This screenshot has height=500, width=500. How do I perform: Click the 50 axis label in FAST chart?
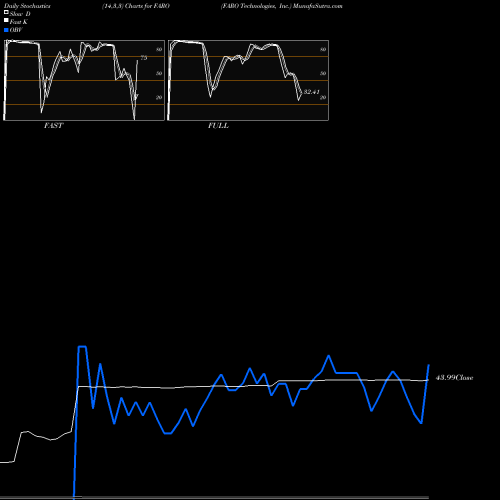159,73
